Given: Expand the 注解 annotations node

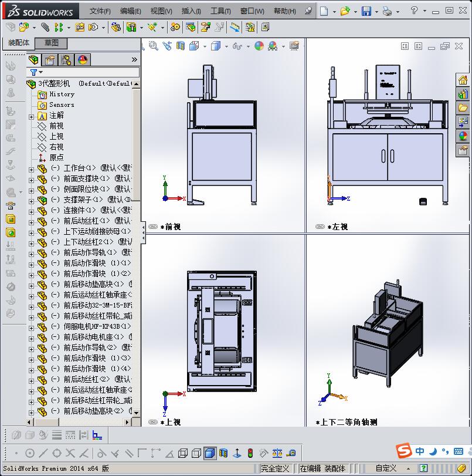Looking at the screenshot, I should (31, 117).
